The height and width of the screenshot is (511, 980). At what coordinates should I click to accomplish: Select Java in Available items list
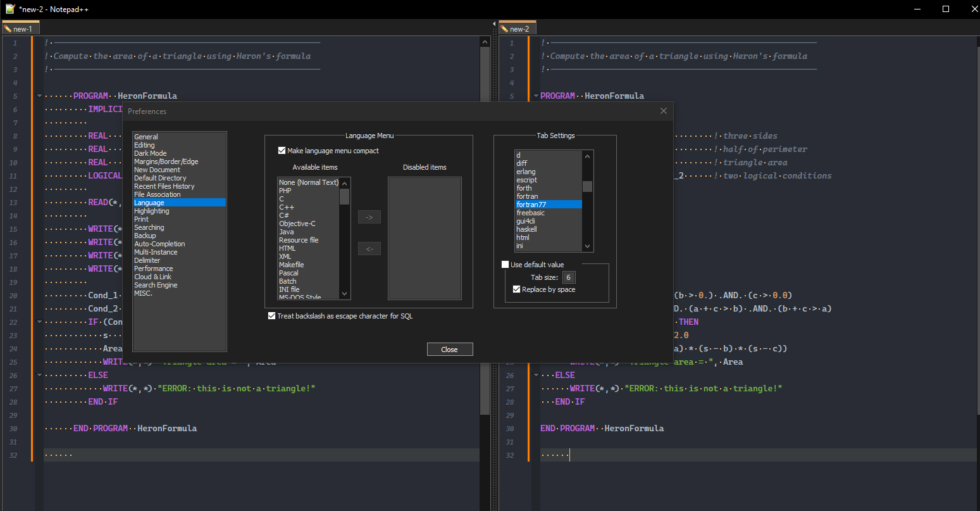click(x=309, y=232)
